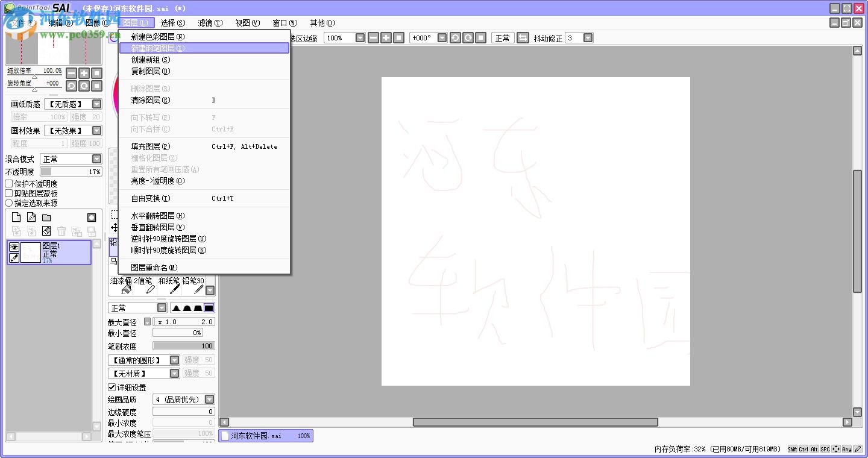Screen dimensions: 868x458
Task: Click the layer mask icon in layer panel
Action: 92,217
